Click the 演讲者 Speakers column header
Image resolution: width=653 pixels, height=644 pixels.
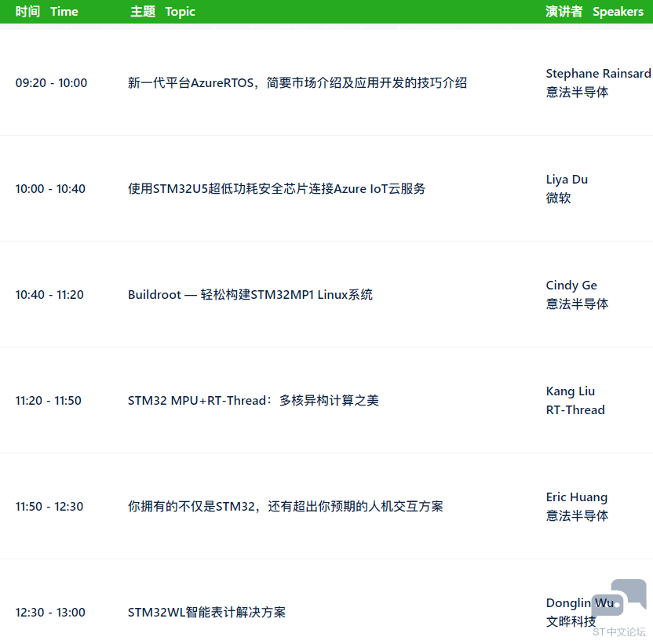pos(594,11)
